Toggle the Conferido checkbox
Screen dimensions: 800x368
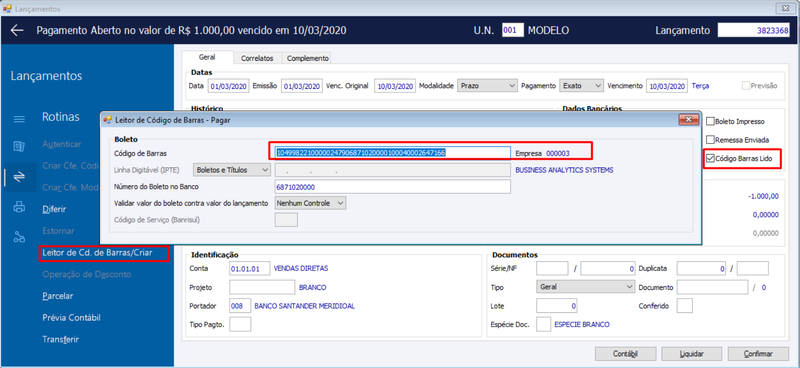[x=685, y=306]
